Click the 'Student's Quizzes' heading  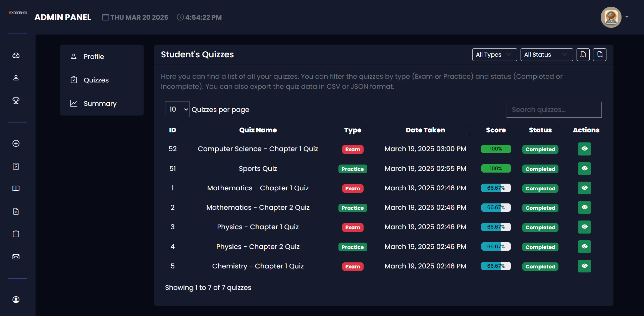click(197, 54)
